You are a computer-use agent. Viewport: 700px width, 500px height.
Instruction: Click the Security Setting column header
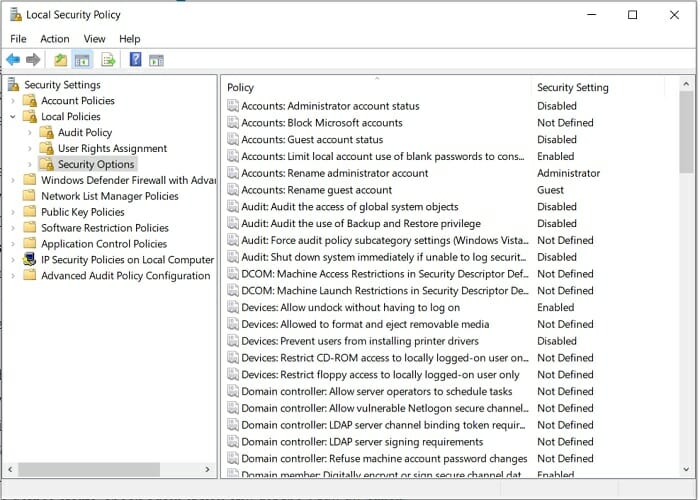(x=572, y=87)
